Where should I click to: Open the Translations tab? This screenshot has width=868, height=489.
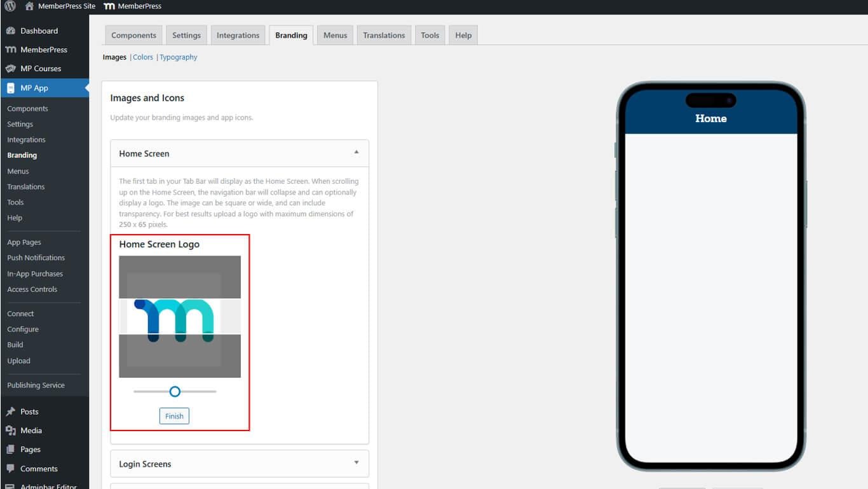tap(384, 36)
